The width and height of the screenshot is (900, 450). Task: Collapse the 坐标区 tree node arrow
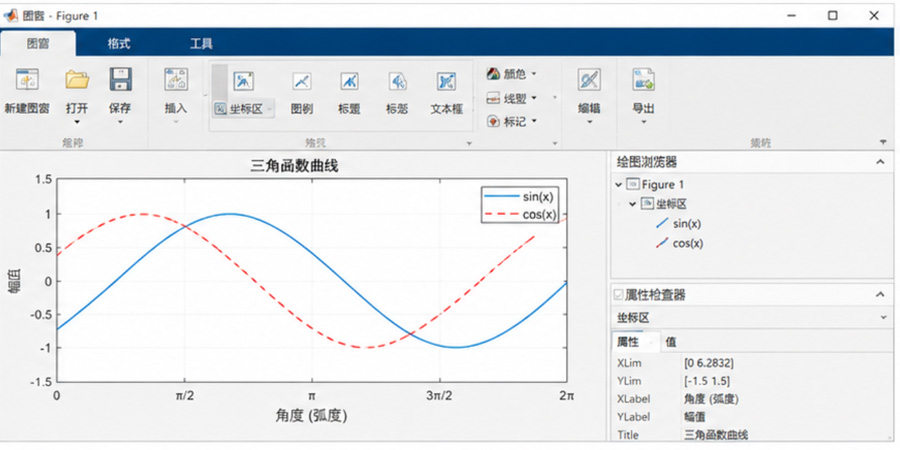point(633,204)
